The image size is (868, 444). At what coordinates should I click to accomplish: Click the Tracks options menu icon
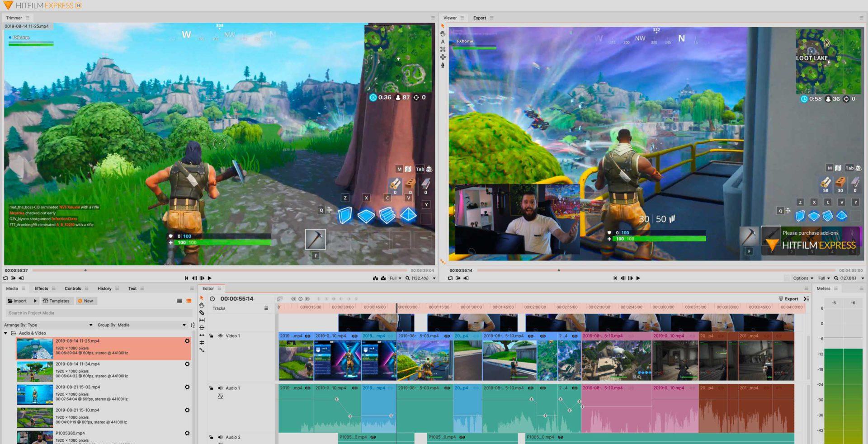pos(266,308)
